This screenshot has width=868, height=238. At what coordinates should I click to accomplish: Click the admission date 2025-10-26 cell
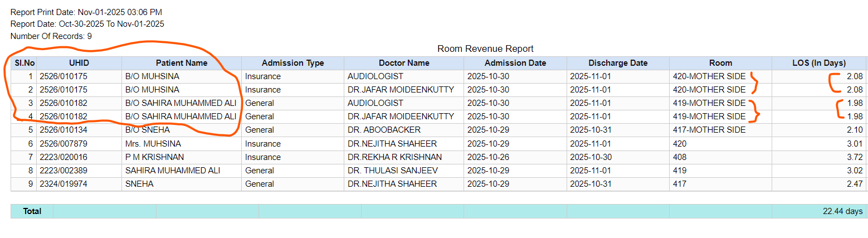pos(488,157)
